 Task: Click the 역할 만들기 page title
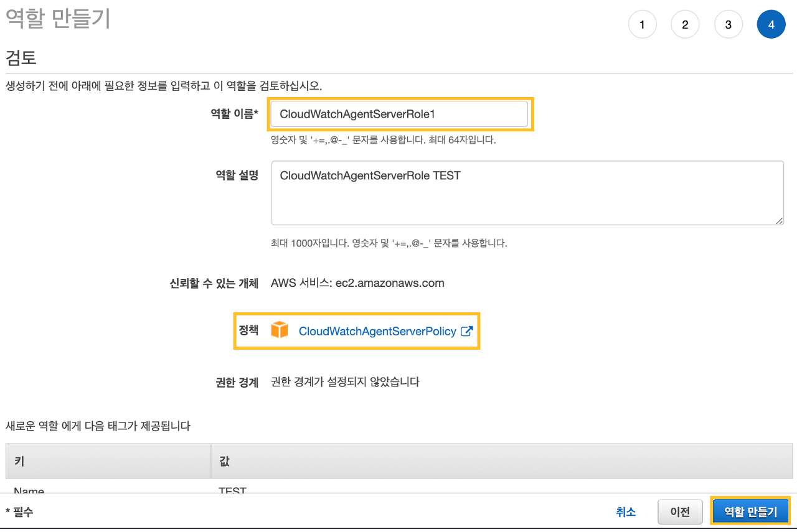pos(58,19)
